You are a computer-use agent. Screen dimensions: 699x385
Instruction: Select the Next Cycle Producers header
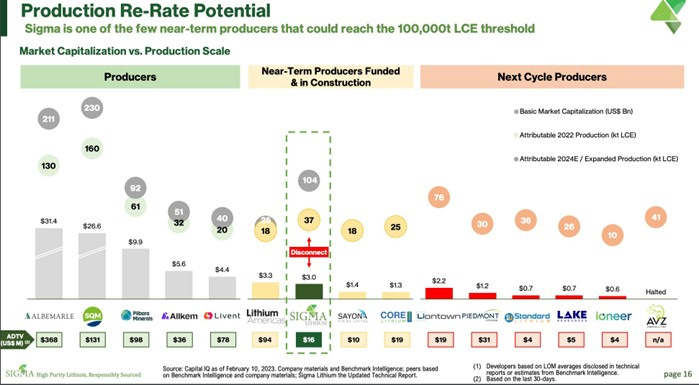(552, 77)
